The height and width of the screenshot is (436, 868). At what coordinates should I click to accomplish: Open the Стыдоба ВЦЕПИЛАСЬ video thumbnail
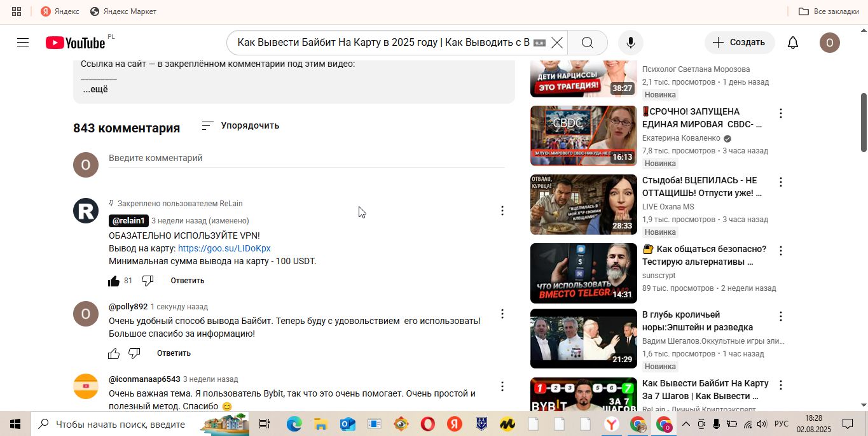coord(583,204)
